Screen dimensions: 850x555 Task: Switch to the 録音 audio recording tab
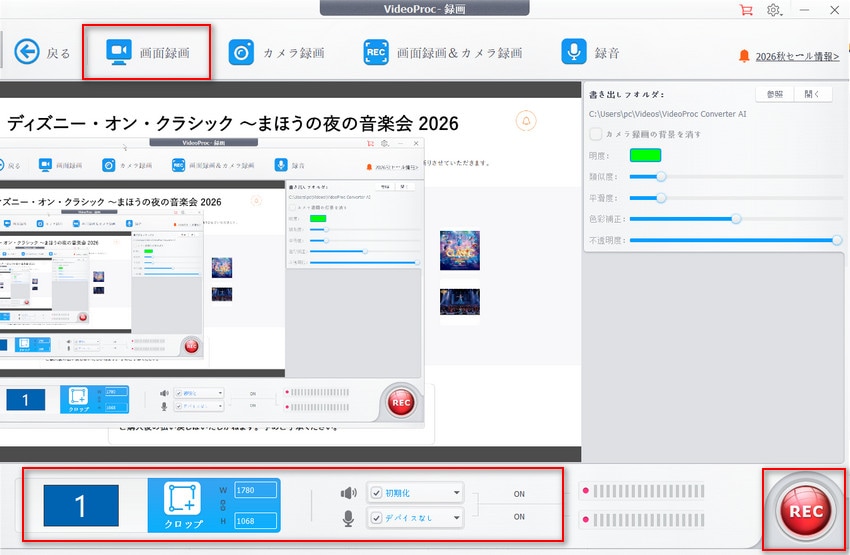coord(590,53)
